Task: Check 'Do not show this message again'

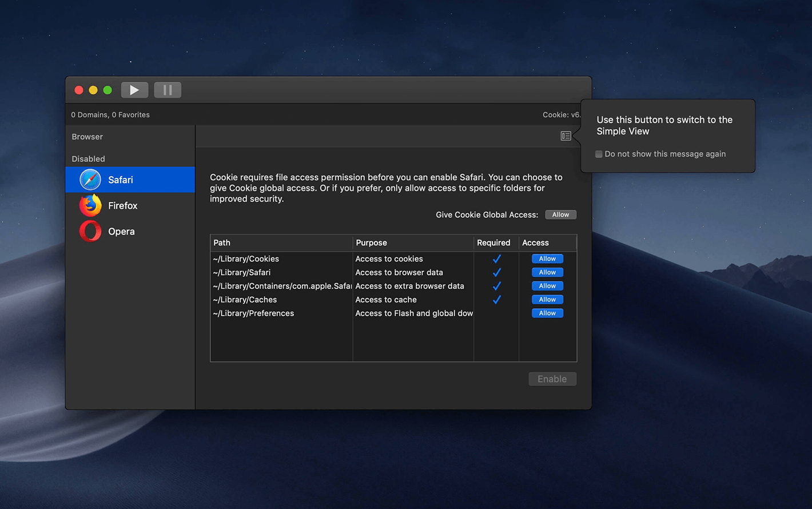Action: (x=599, y=154)
